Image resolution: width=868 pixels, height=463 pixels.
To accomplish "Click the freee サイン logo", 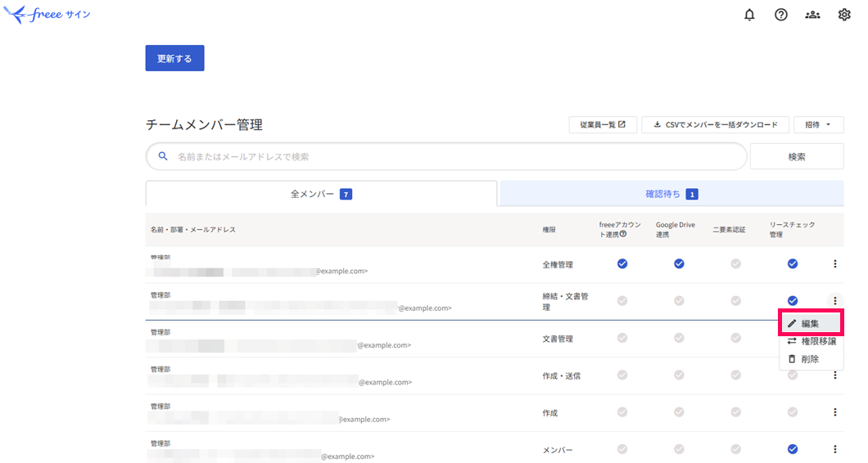I will click(x=47, y=15).
